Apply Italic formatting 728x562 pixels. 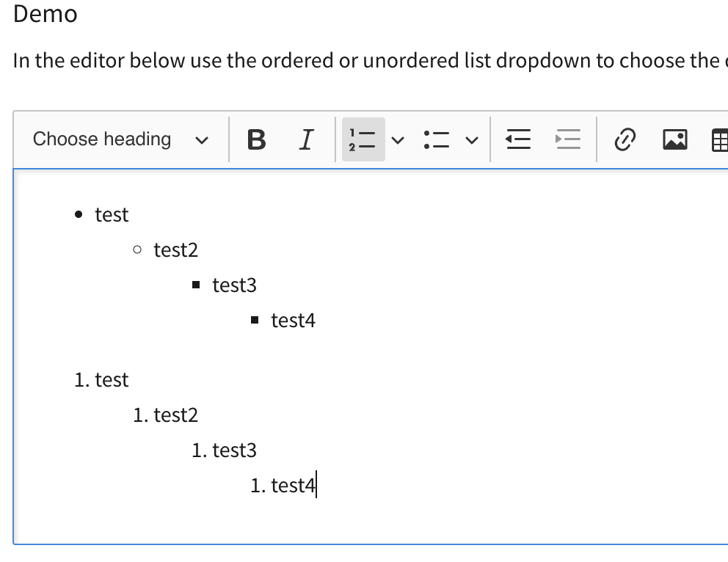coord(306,139)
